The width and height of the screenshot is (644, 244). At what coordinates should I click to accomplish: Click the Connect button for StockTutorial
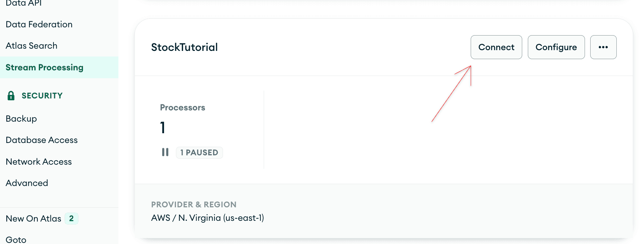pyautogui.click(x=496, y=47)
